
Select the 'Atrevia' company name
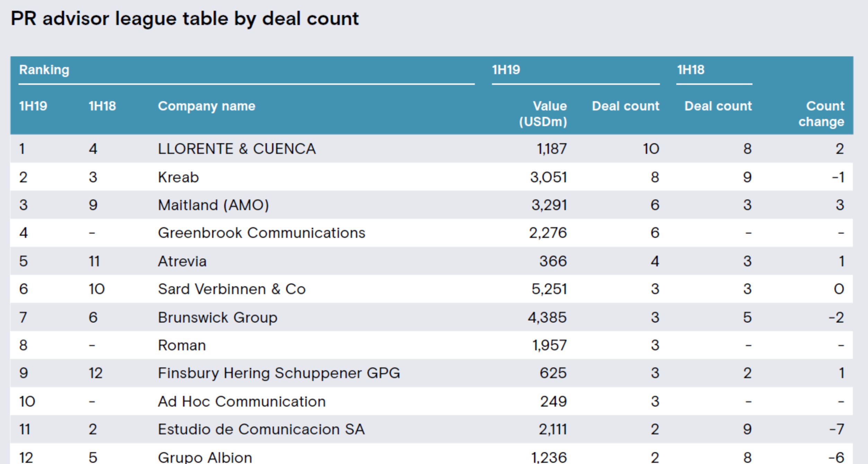(x=182, y=261)
